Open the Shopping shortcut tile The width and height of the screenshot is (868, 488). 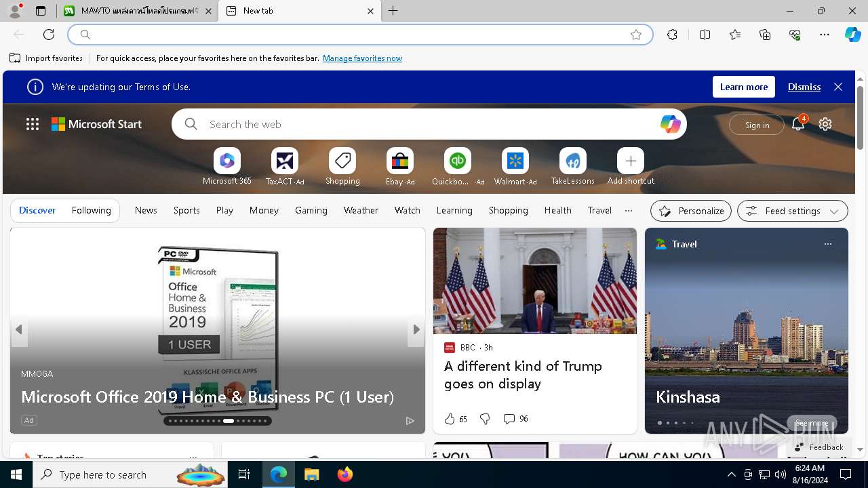tap(342, 167)
